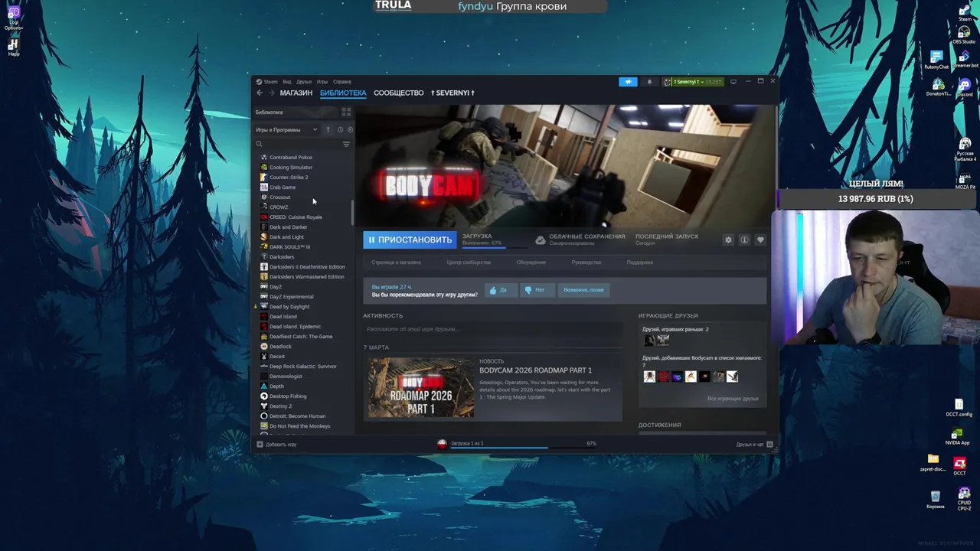Select Detroit: Become Human entry
This screenshot has width=980, height=551.
click(x=297, y=416)
